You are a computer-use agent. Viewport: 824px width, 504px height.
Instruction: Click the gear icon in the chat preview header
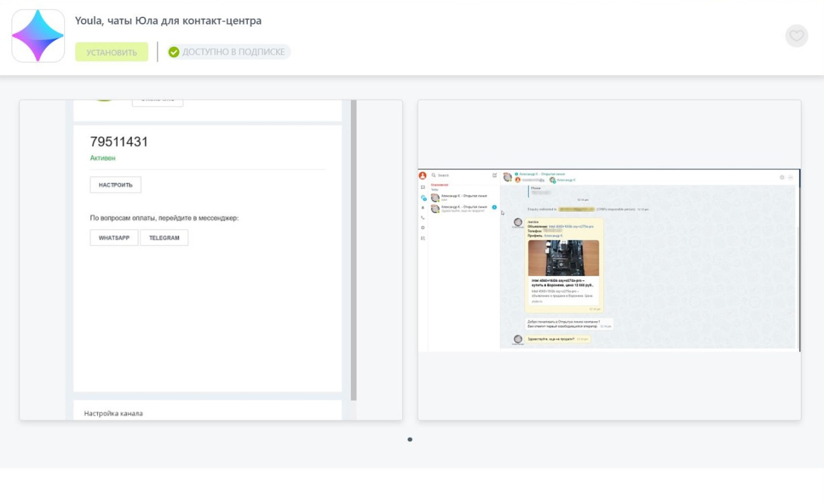coord(782,177)
